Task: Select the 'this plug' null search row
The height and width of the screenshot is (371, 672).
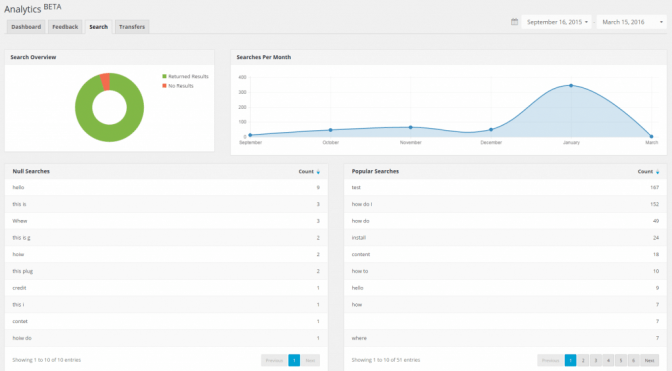Action: pos(166,271)
